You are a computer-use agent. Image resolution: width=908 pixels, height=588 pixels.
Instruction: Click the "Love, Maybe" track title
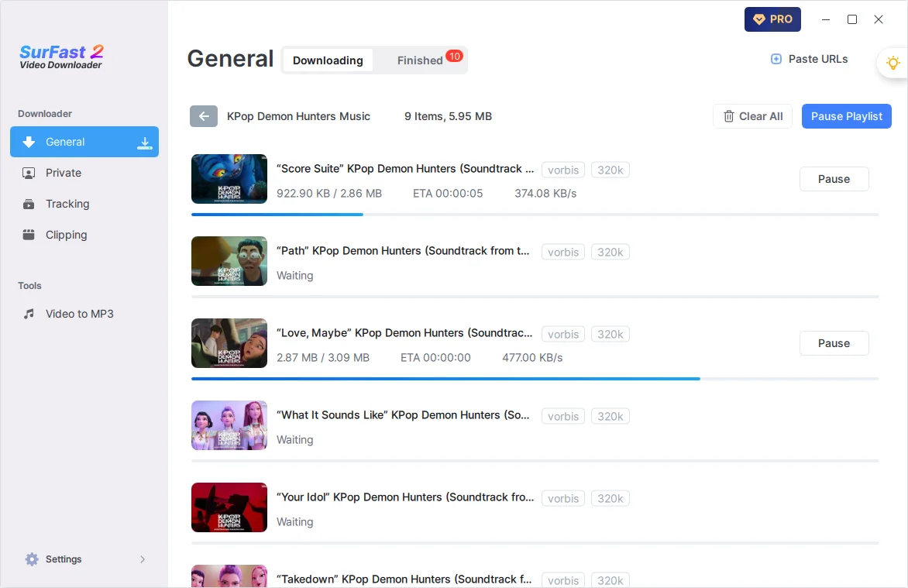tap(404, 333)
